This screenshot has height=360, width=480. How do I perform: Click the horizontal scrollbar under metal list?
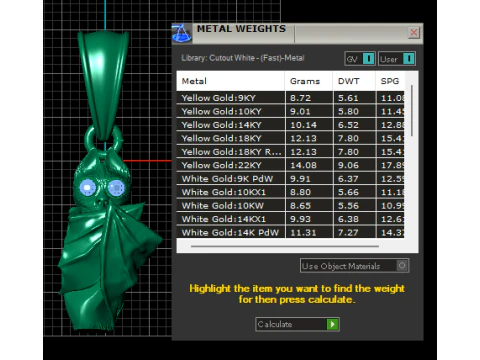(285, 246)
